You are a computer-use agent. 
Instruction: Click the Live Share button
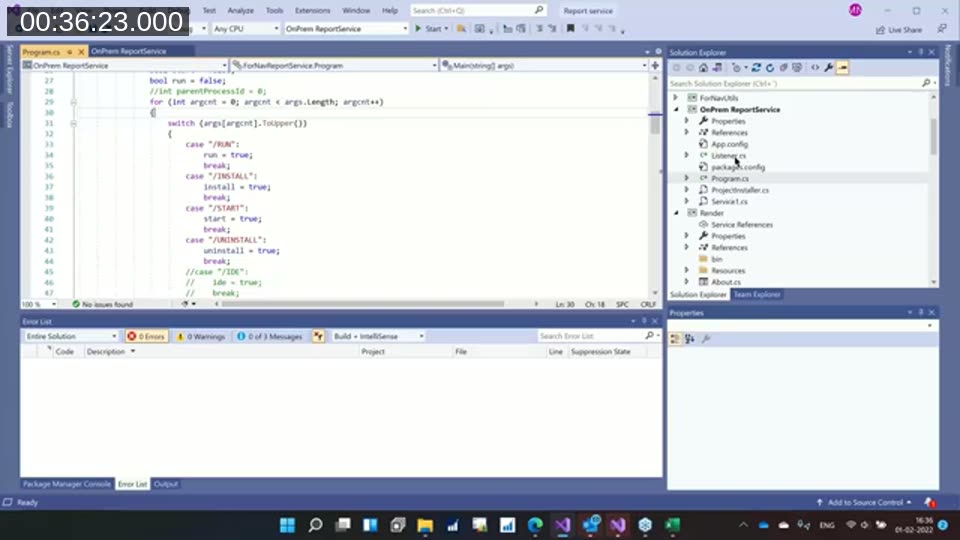[x=899, y=29]
